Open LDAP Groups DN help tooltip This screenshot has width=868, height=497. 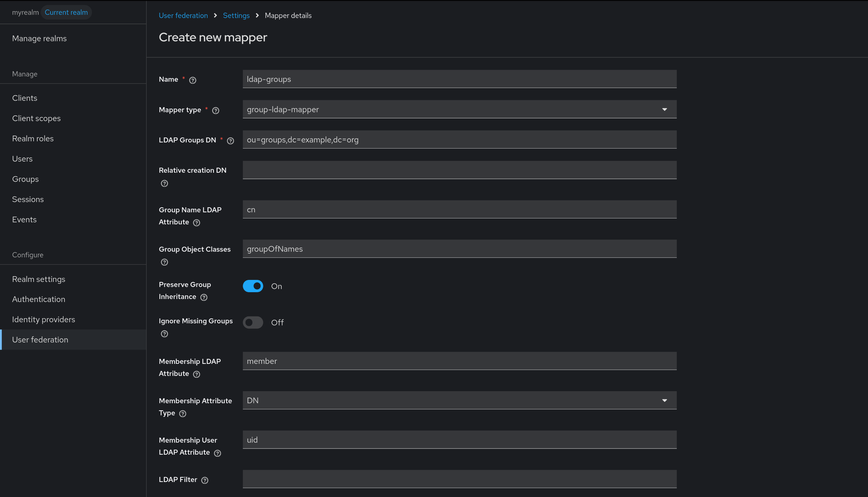pyautogui.click(x=230, y=141)
